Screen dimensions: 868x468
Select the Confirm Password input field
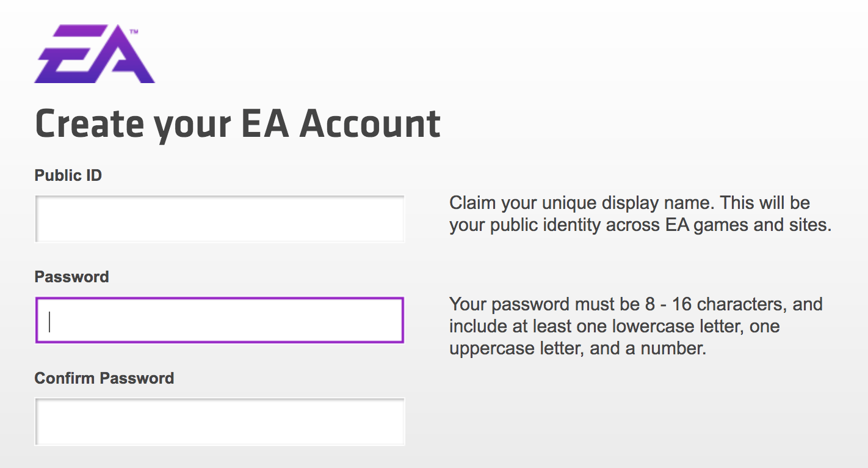point(220,421)
